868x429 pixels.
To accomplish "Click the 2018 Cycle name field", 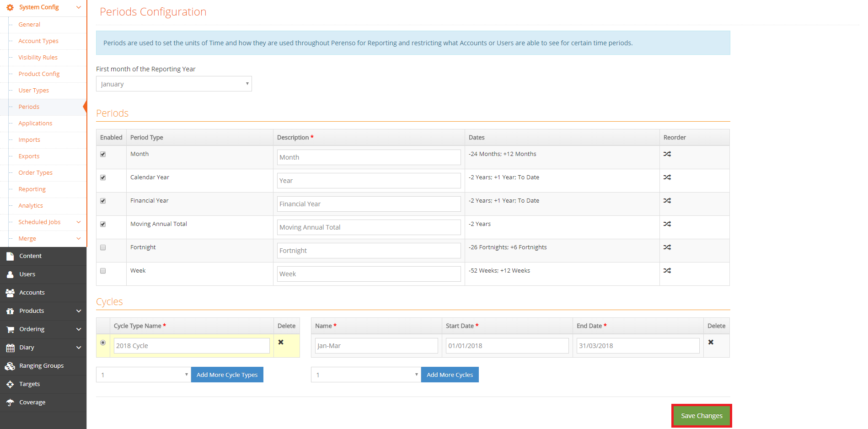I will pyautogui.click(x=192, y=346).
